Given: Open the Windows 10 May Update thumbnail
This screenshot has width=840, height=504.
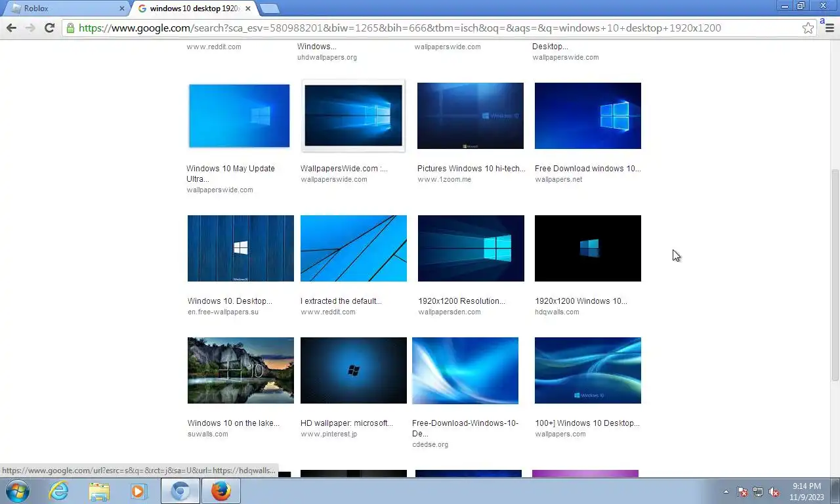Looking at the screenshot, I should pos(239,115).
